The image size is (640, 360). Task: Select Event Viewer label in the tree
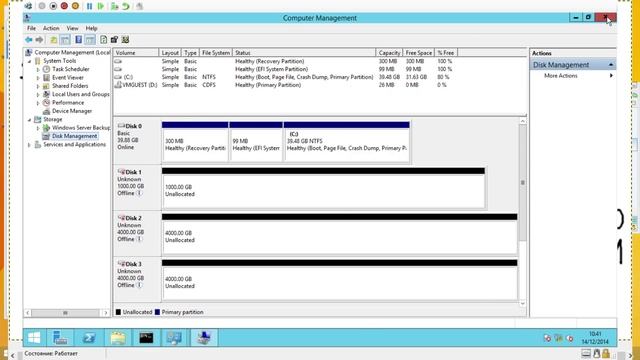coord(68,78)
